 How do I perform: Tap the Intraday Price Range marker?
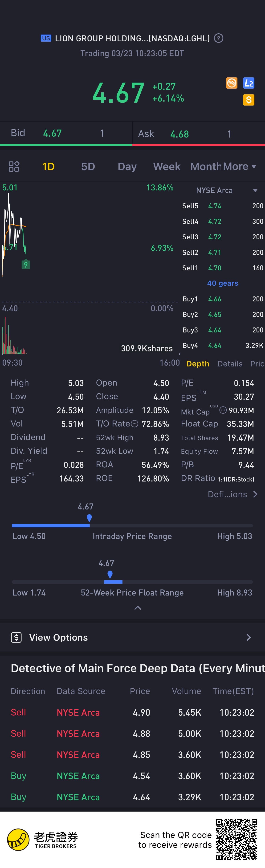point(90,518)
